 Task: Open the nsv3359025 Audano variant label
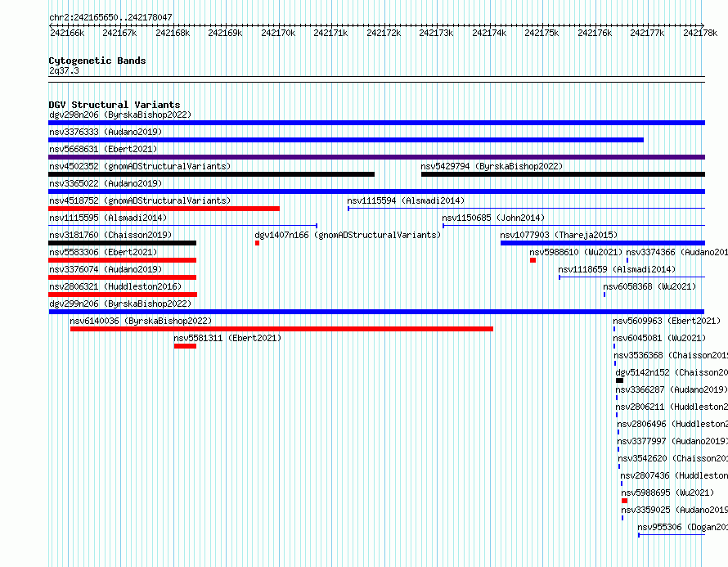pos(675,510)
